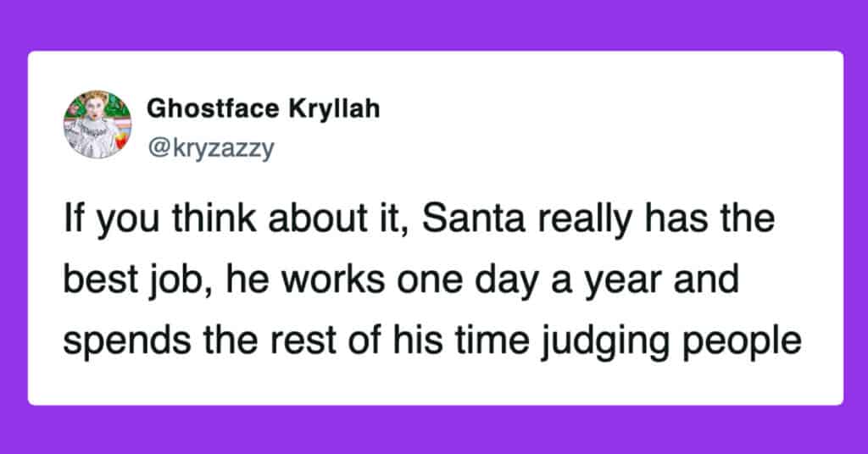
Task: Click the purple border below the card
Action: (x=434, y=430)
